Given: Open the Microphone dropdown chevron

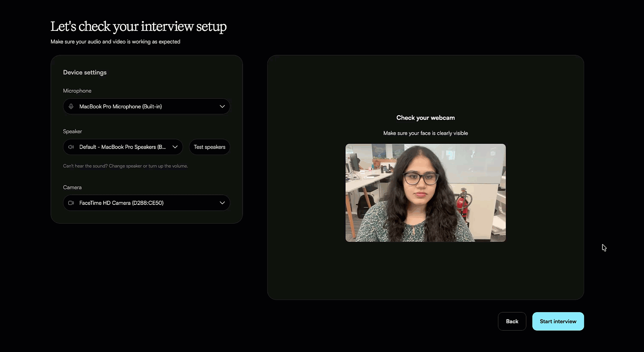Looking at the screenshot, I should (222, 106).
